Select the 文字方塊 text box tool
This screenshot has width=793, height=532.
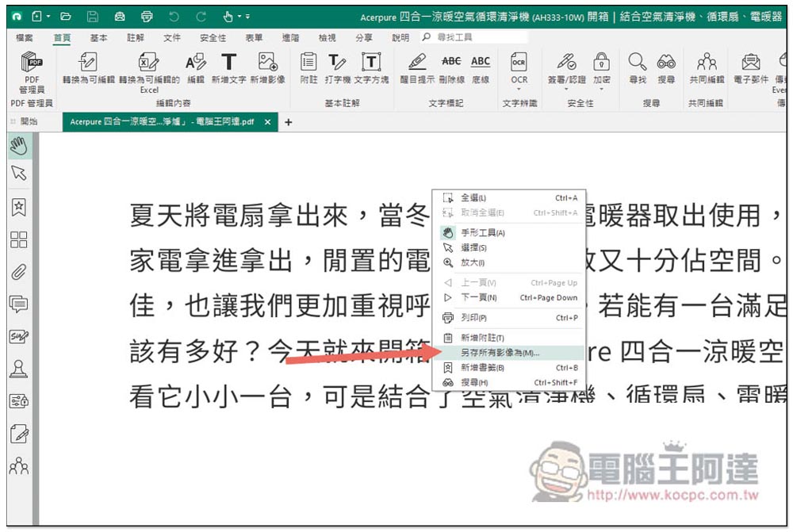[371, 67]
